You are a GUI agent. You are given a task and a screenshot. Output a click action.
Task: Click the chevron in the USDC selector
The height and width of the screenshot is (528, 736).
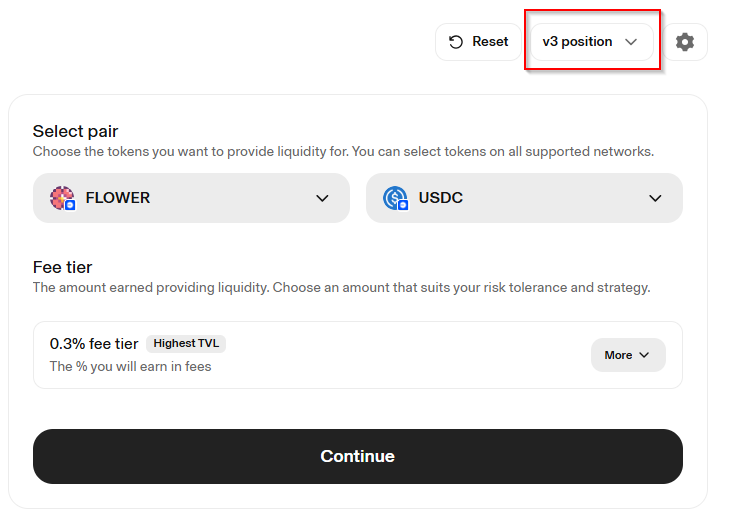[655, 198]
